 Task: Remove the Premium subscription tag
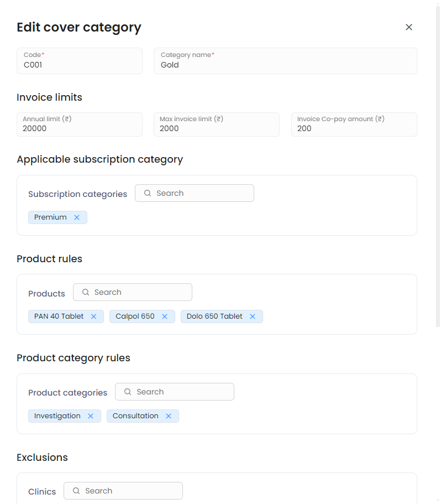(x=77, y=217)
